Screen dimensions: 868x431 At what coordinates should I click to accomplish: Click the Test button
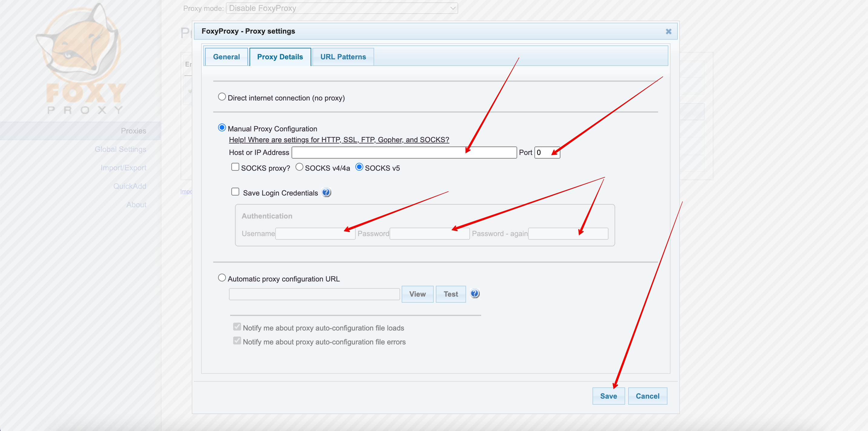451,294
